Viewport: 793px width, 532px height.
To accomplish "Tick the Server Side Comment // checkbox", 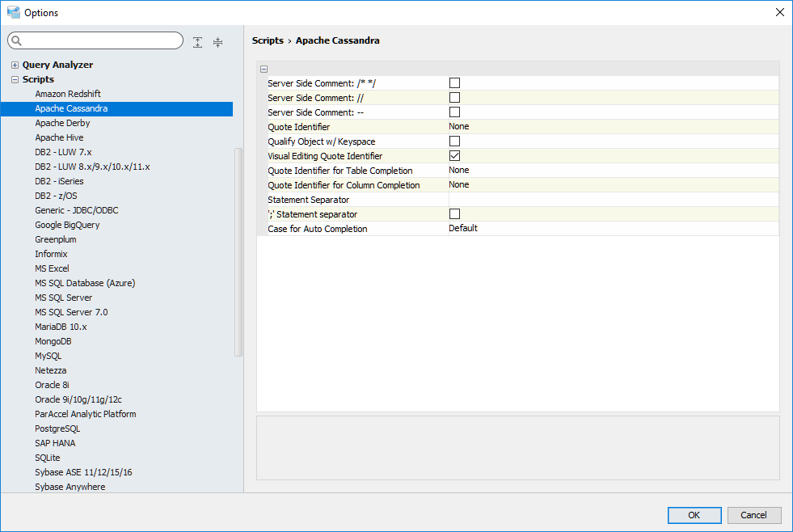I will point(454,97).
